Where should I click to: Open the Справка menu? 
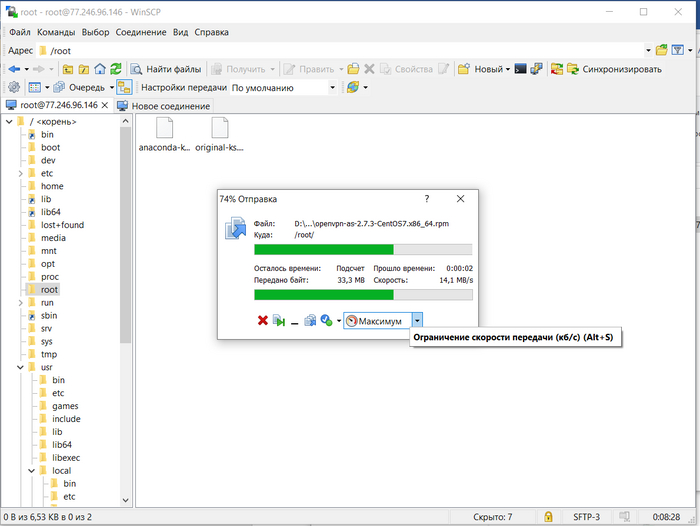[211, 32]
